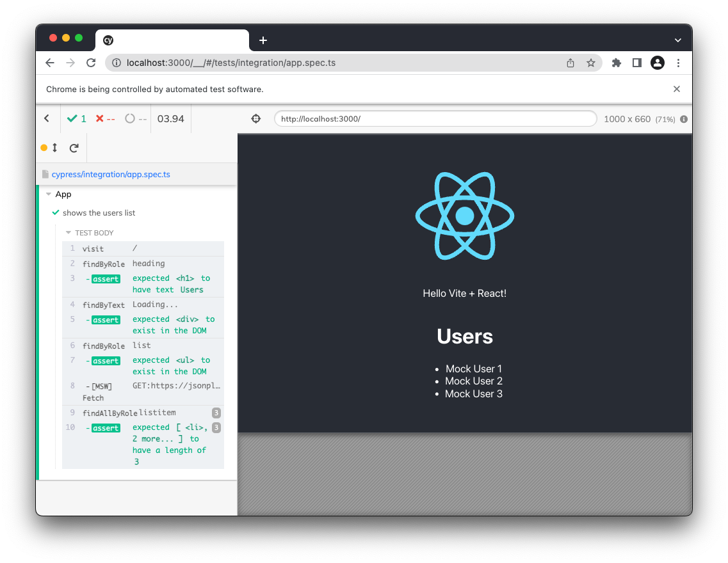Image resolution: width=728 pixels, height=563 pixels.
Task: Collapse the TEST BODY section
Action: tap(69, 233)
